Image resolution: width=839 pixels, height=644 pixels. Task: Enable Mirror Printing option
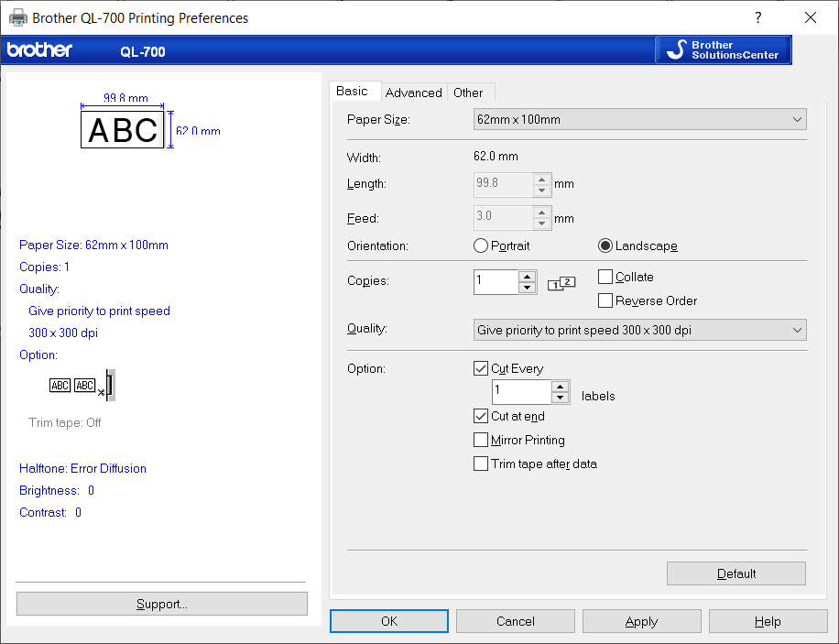coord(481,440)
